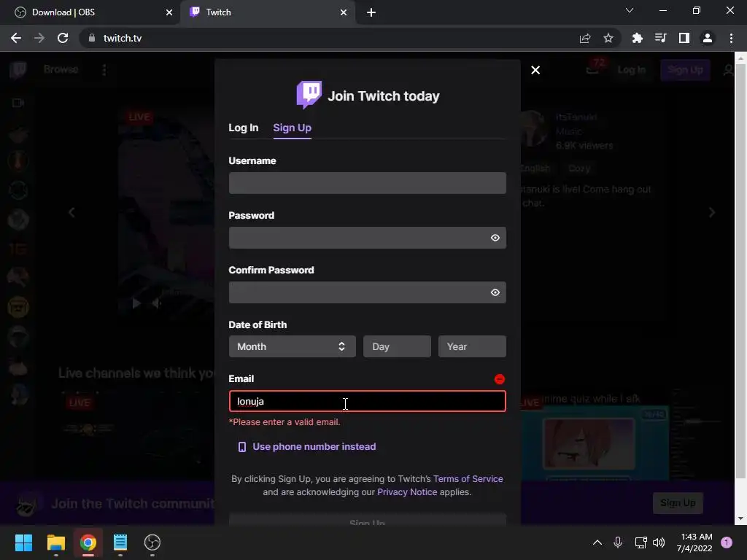
Task: Go forward in browser history
Action: [39, 38]
